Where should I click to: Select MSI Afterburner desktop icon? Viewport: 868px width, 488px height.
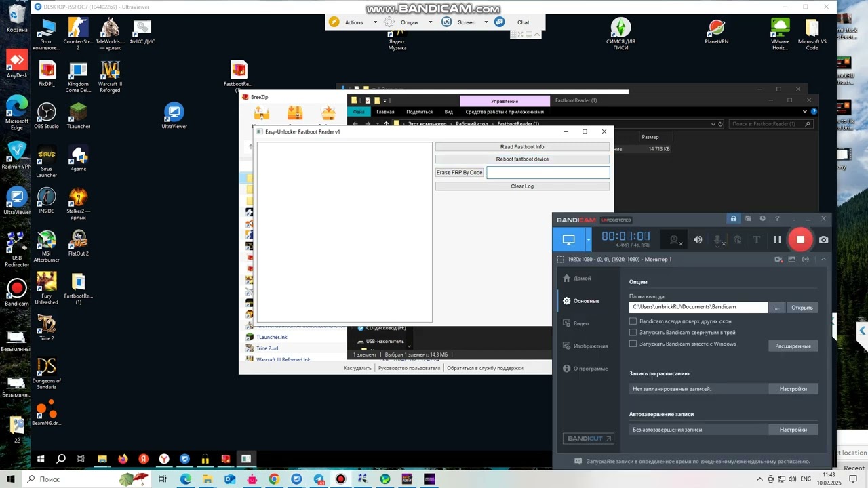[46, 246]
